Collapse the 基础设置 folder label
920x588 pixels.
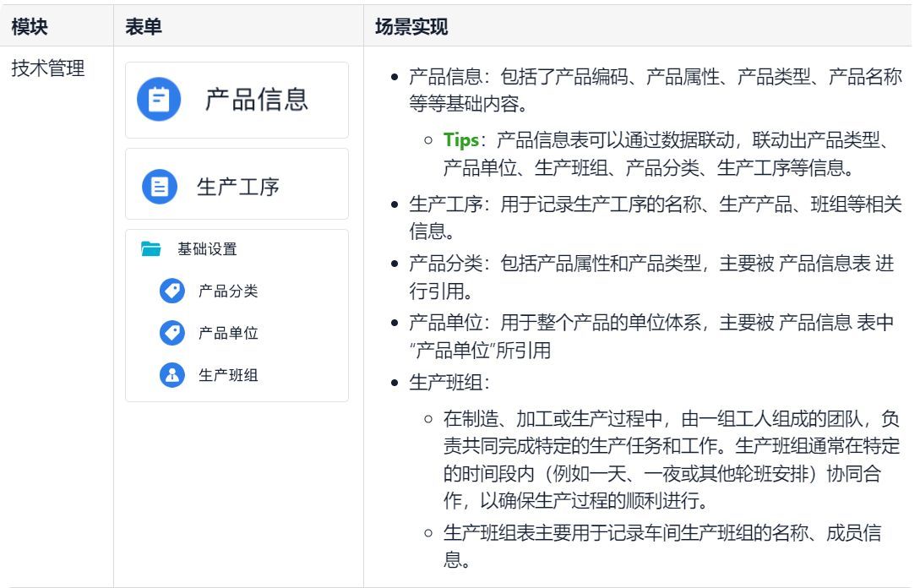(x=207, y=249)
